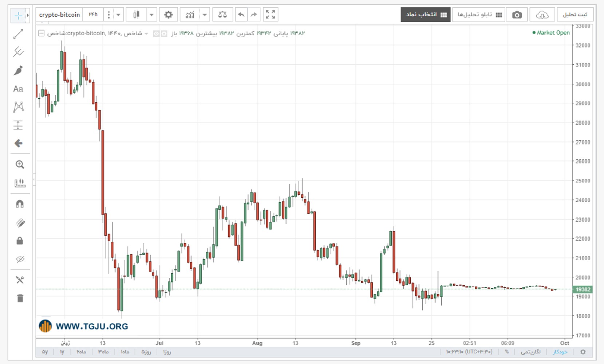The image size is (604, 364).
Task: Select the Aa text annotation tool
Action: (x=18, y=89)
